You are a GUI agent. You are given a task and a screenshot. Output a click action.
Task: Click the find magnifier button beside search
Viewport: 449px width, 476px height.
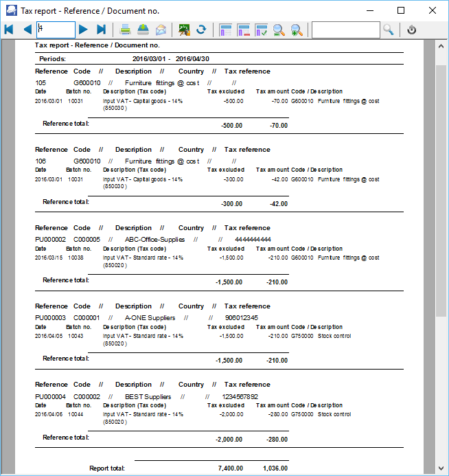(389, 30)
